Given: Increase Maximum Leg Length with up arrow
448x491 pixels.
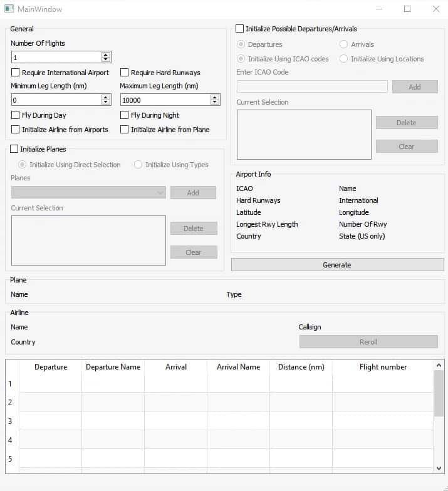Looking at the screenshot, I should 215,98.
